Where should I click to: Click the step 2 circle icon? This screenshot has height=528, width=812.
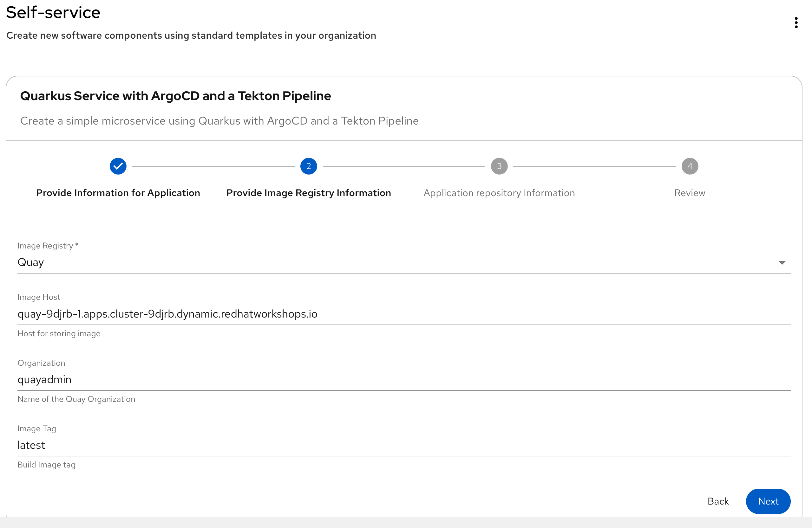click(308, 166)
